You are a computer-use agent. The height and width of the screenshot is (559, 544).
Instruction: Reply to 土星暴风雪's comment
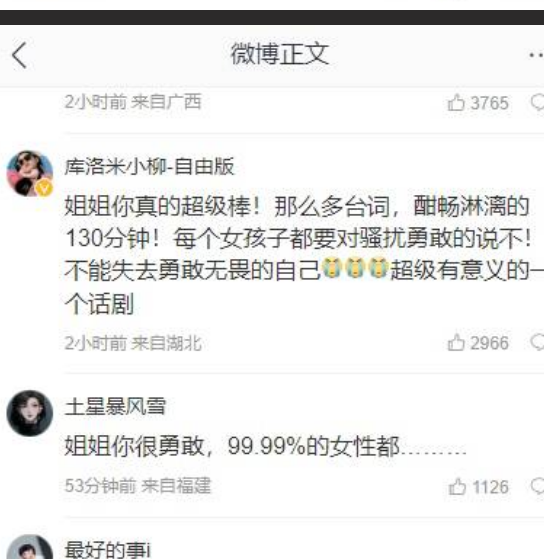click(x=537, y=487)
